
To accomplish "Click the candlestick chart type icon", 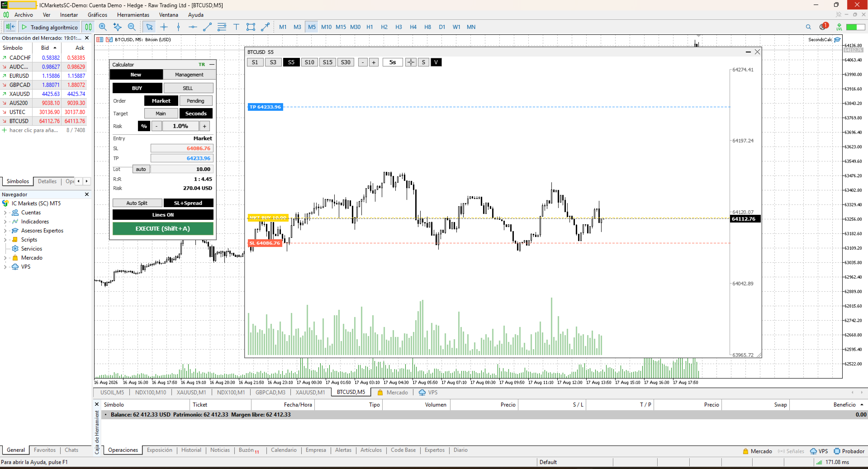I will (88, 27).
